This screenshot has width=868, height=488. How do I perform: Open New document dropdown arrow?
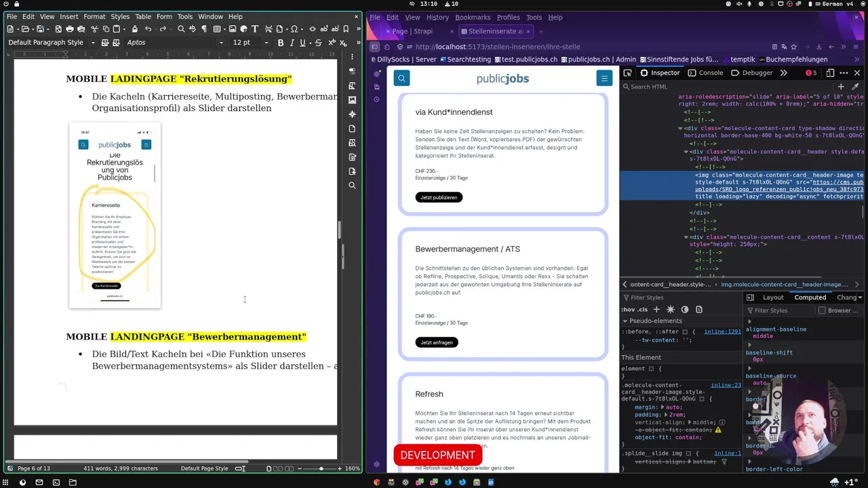click(18, 29)
